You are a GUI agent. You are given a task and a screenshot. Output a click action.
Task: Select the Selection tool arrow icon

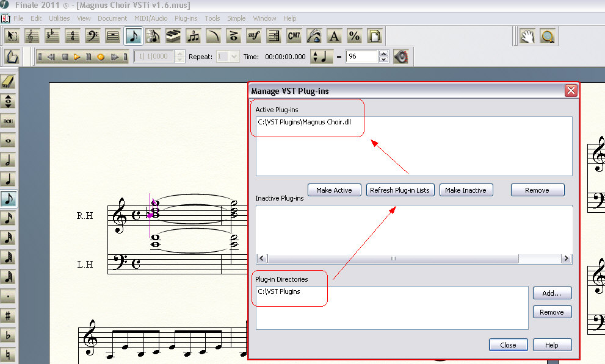point(12,36)
